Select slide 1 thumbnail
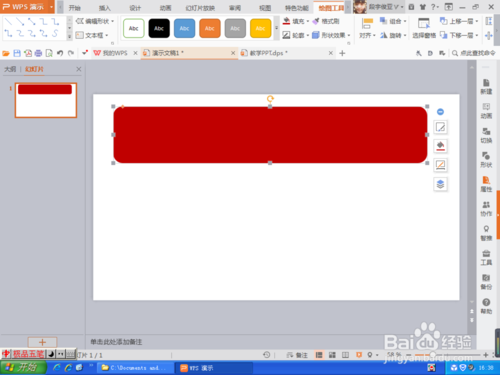This screenshot has height=375, width=500. tap(46, 100)
